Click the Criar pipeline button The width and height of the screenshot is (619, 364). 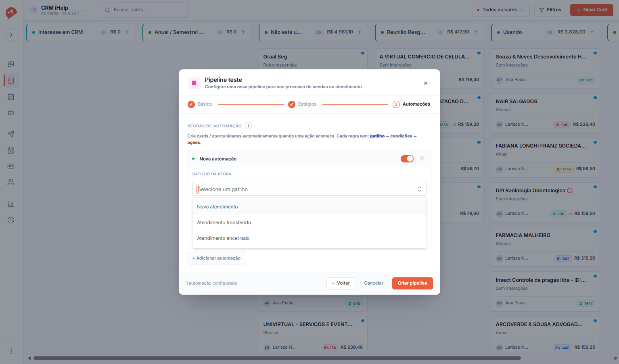tap(412, 283)
